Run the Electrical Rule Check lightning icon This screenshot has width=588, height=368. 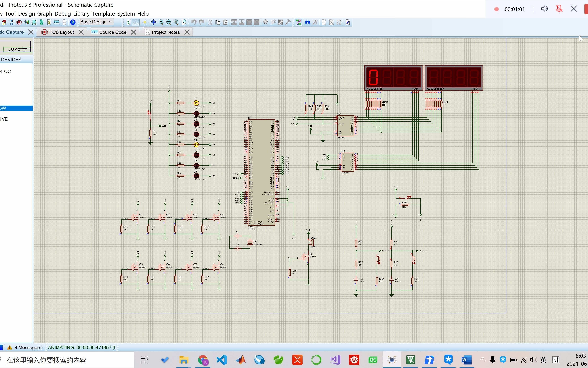tap(348, 22)
